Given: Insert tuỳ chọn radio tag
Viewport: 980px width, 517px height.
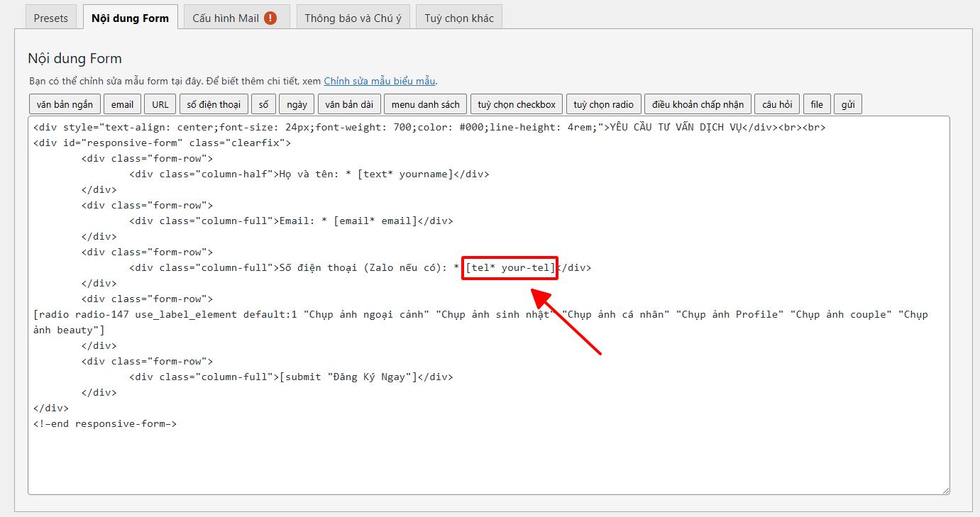Looking at the screenshot, I should [x=603, y=104].
